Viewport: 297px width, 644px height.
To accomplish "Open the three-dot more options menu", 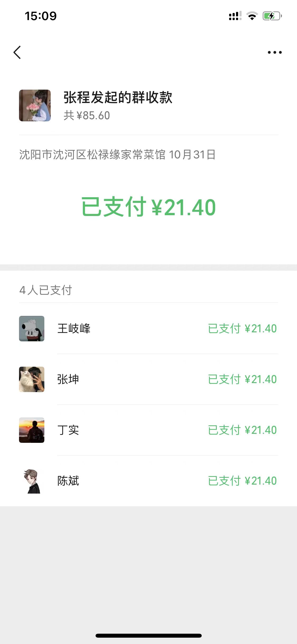I will (x=275, y=52).
